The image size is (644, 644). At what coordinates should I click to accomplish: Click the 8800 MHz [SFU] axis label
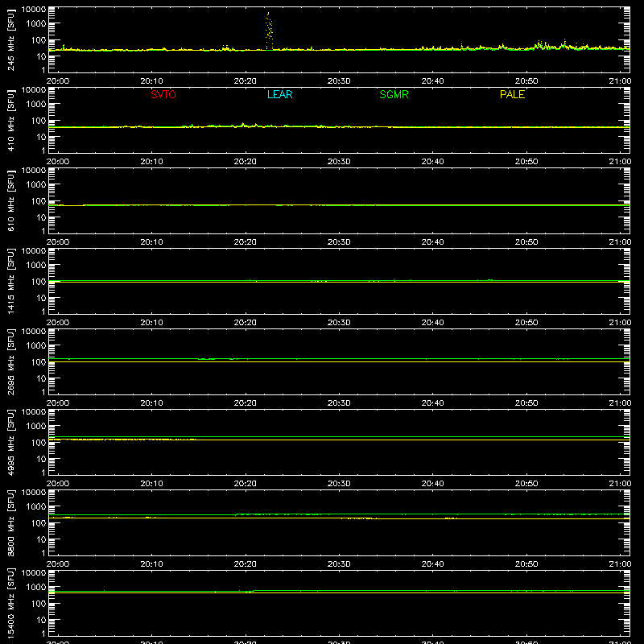coord(11,522)
